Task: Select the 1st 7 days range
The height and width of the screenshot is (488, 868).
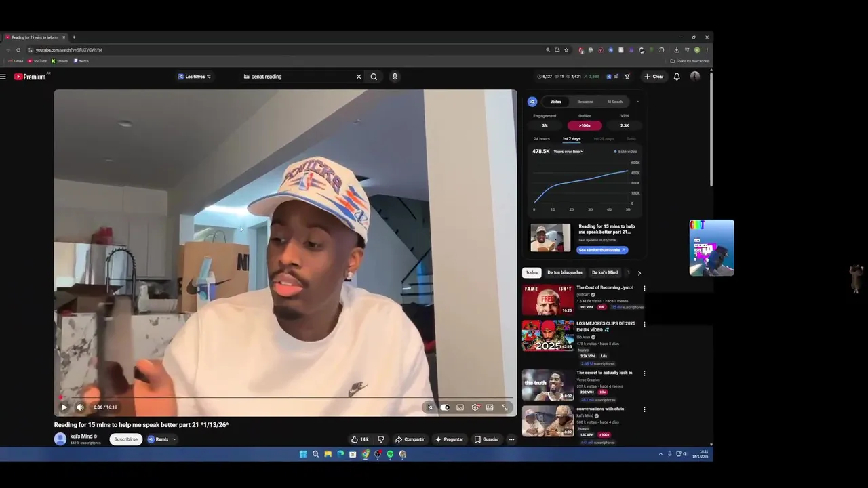Action: tap(572, 139)
